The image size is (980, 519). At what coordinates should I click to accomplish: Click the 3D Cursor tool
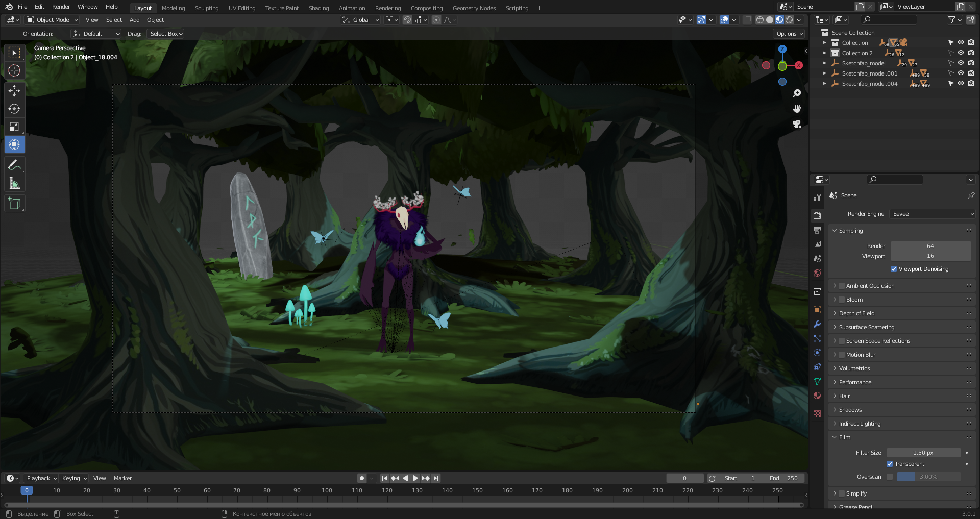[14, 70]
